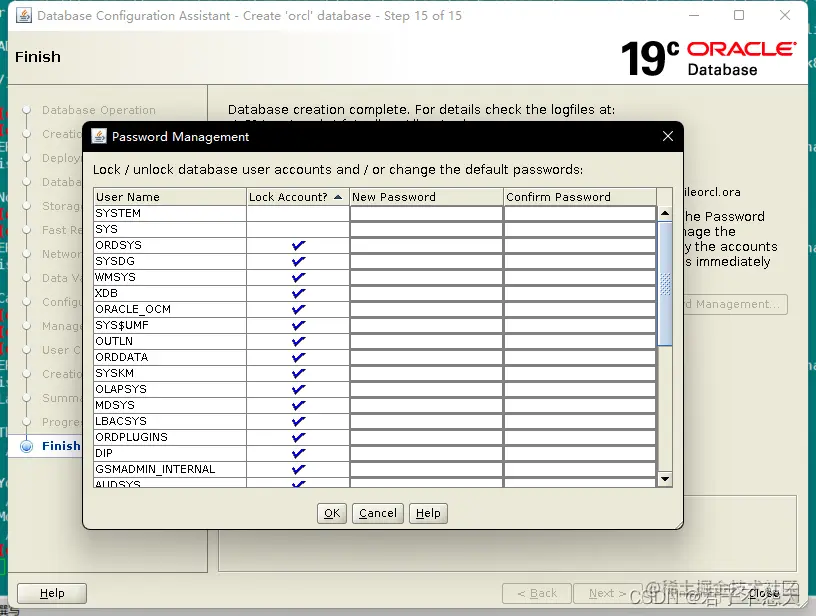
Task: Maximize the Database Configuration Assistant window
Action: pos(738,15)
